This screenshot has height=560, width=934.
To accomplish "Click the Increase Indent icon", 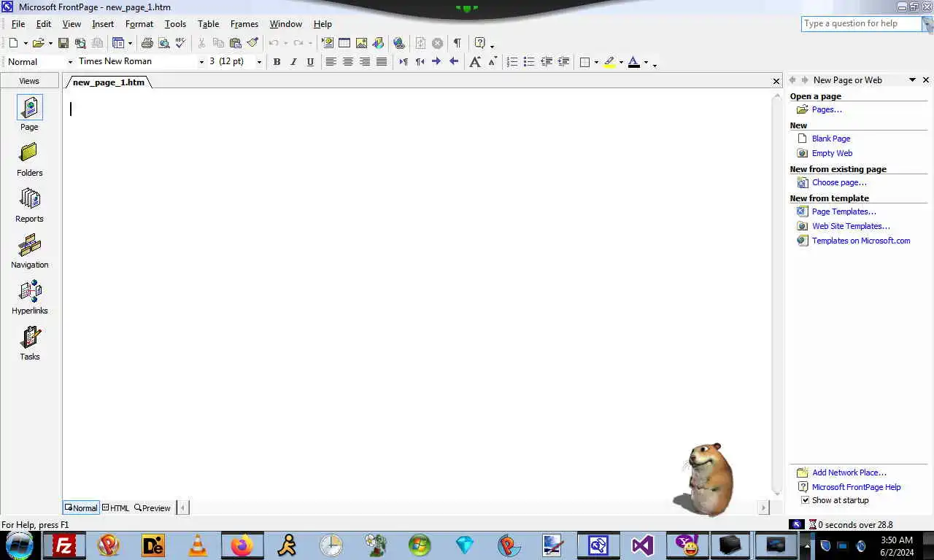I will (563, 62).
